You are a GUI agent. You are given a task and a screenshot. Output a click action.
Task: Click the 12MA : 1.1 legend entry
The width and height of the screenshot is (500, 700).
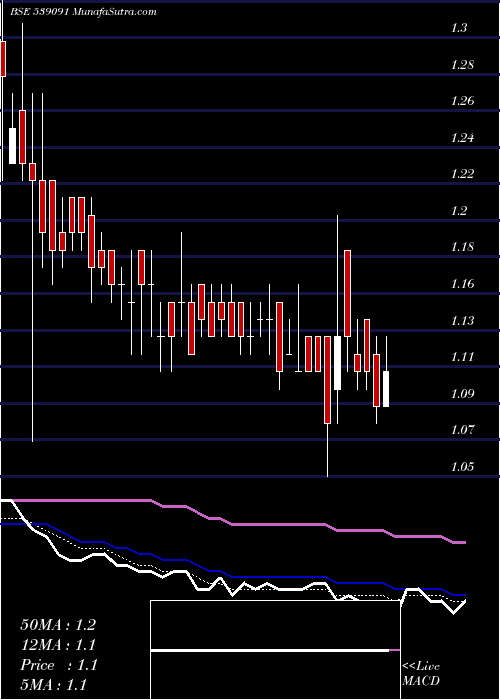pos(58,645)
